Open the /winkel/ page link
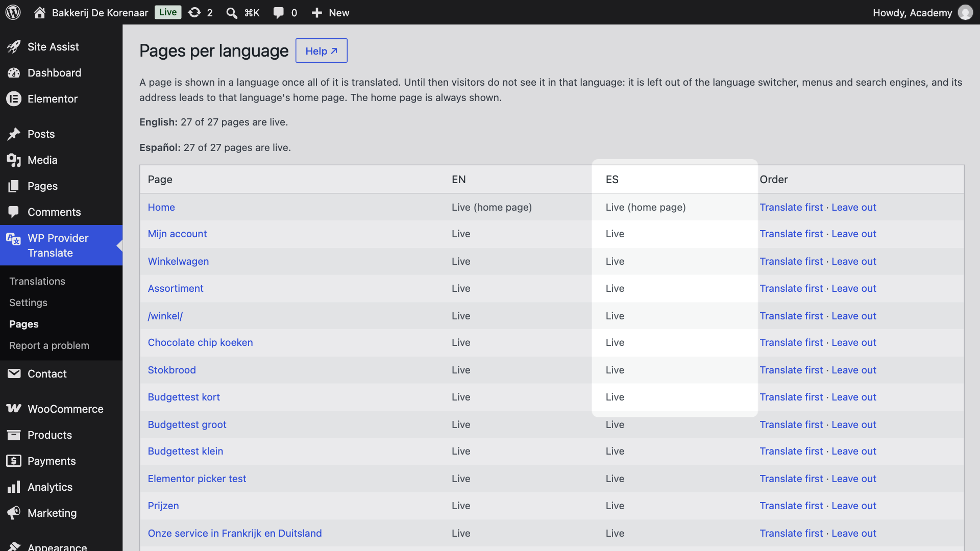 click(x=165, y=316)
